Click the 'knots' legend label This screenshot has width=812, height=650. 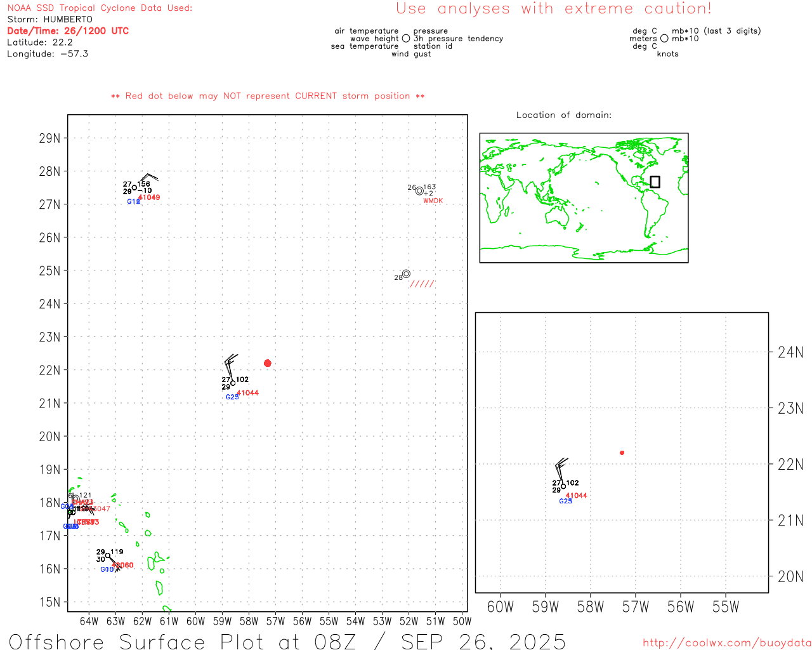(x=668, y=54)
